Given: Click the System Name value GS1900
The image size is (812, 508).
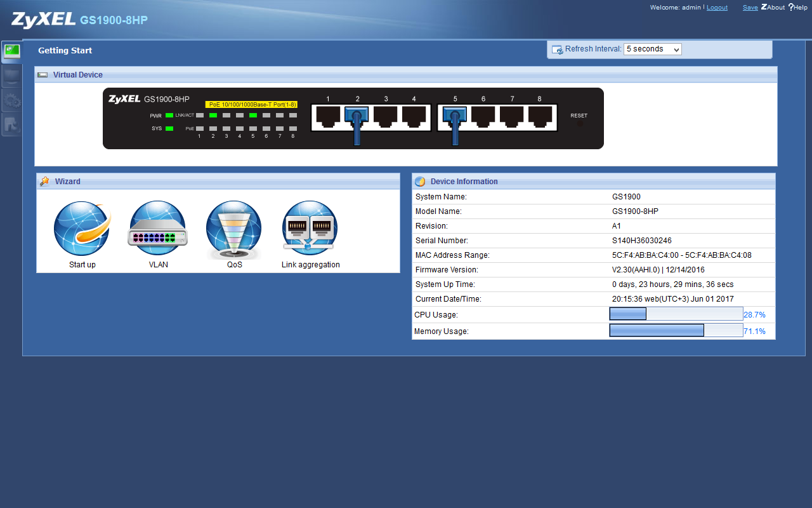Looking at the screenshot, I should pos(626,197).
